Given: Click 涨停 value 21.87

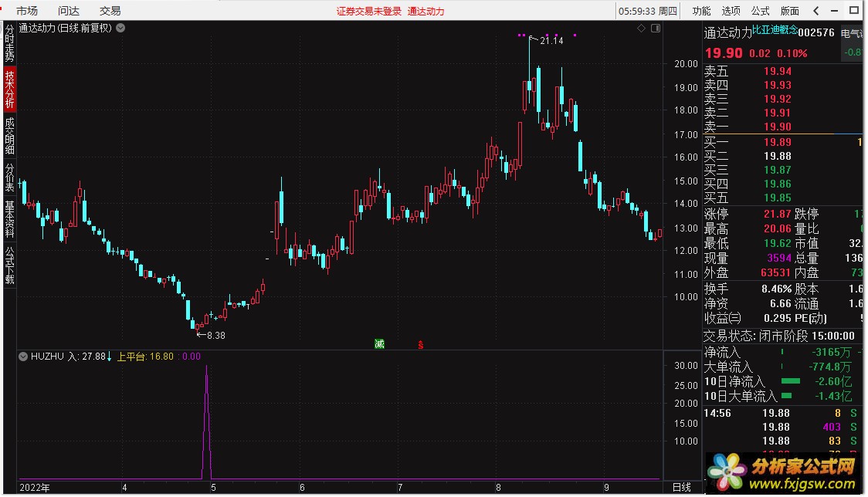Looking at the screenshot, I should pyautogui.click(x=777, y=214).
